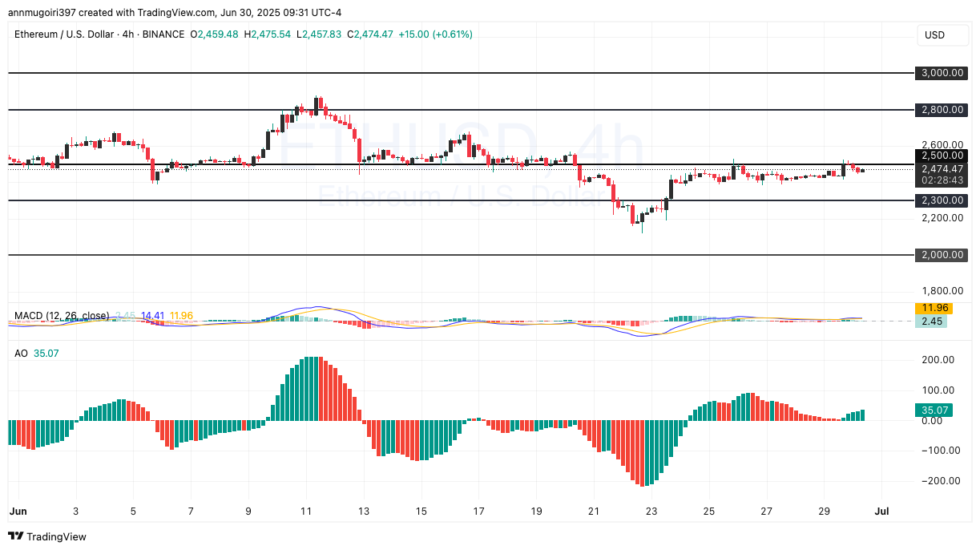The width and height of the screenshot is (980, 550).
Task: Click the 2,500.00 price level label
Action: coord(942,156)
